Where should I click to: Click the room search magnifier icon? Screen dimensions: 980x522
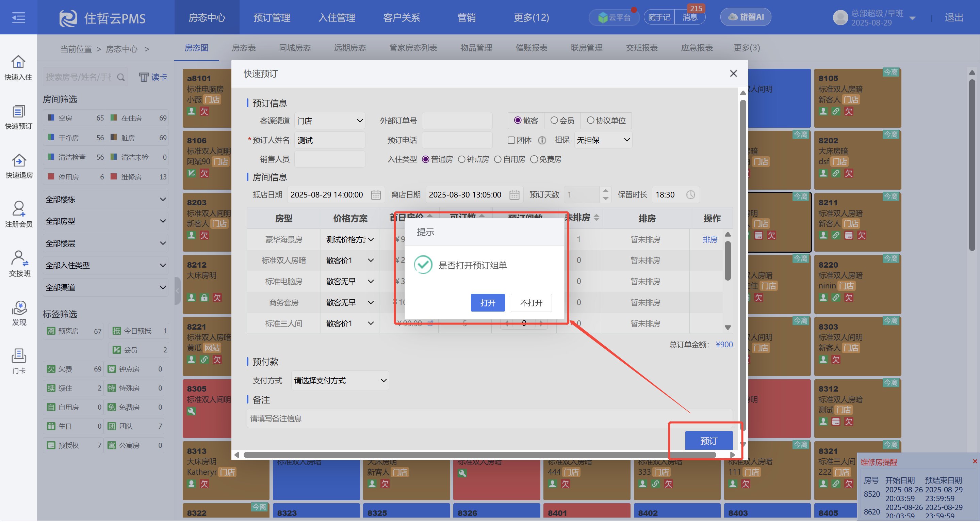120,77
